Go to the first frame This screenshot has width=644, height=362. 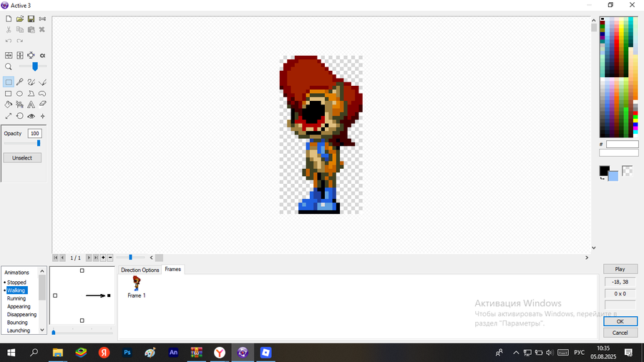[55, 258]
